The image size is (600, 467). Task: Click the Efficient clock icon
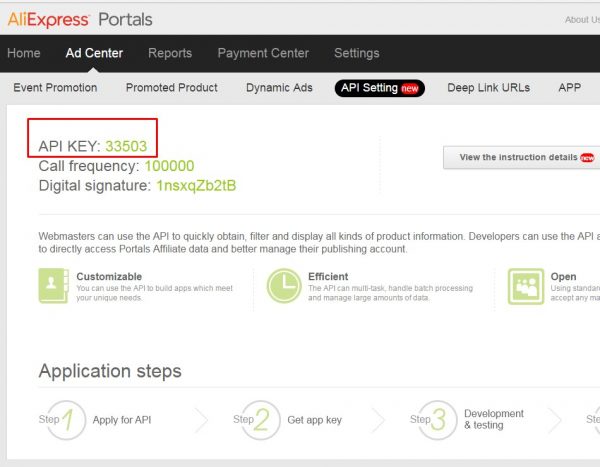pyautogui.click(x=284, y=286)
